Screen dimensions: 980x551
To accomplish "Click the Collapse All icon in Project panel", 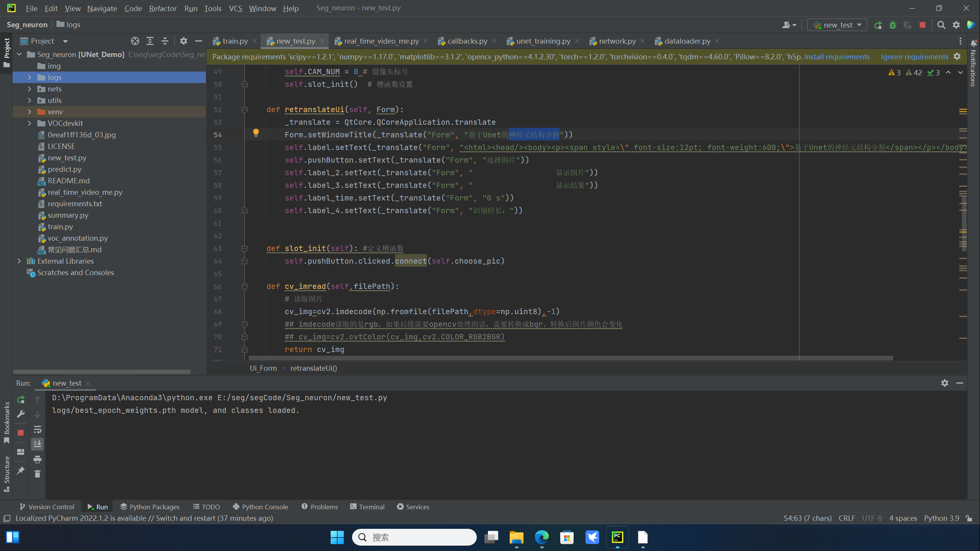I will pyautogui.click(x=165, y=41).
